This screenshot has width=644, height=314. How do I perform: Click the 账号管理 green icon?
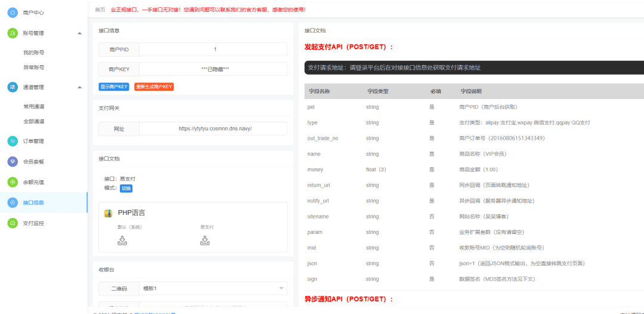(x=13, y=33)
